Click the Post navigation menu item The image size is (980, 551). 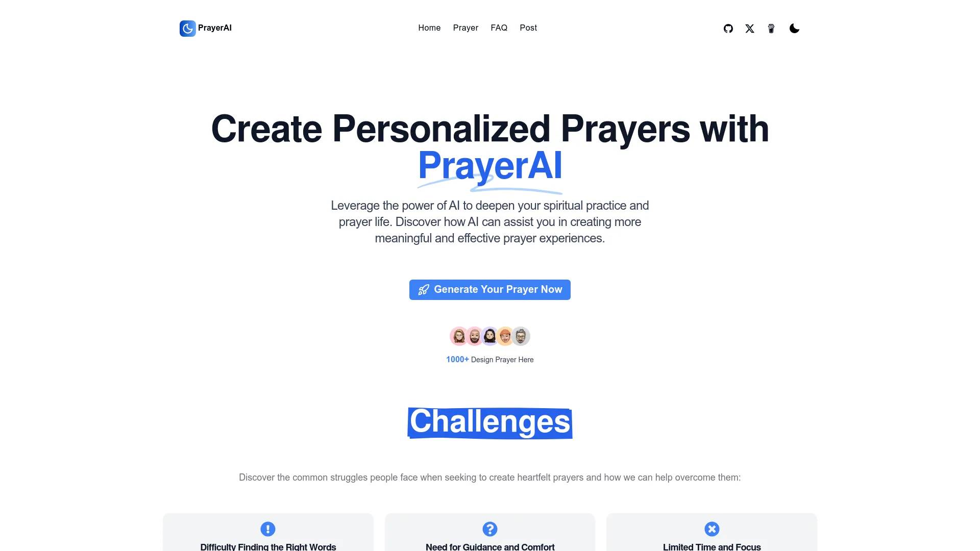point(528,28)
